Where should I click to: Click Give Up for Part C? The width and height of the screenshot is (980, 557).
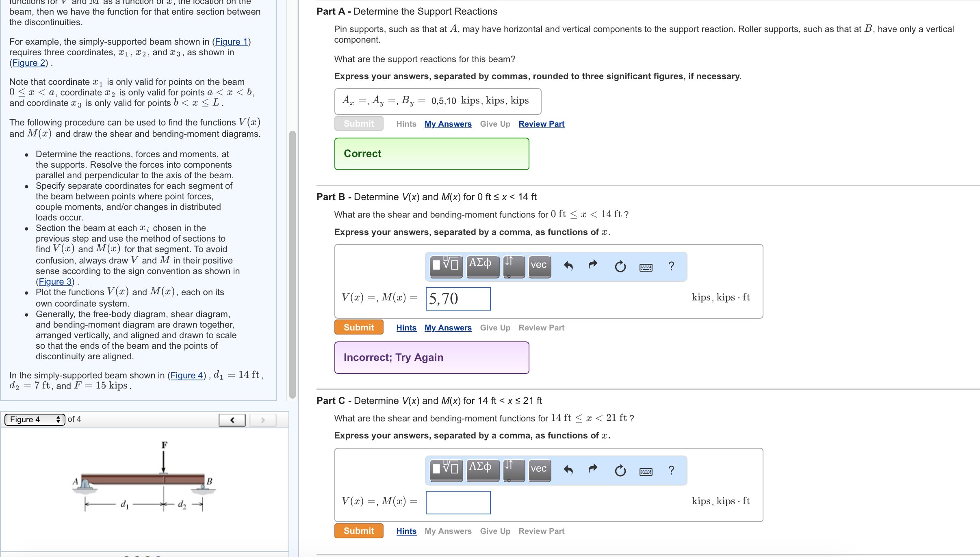[x=495, y=531]
